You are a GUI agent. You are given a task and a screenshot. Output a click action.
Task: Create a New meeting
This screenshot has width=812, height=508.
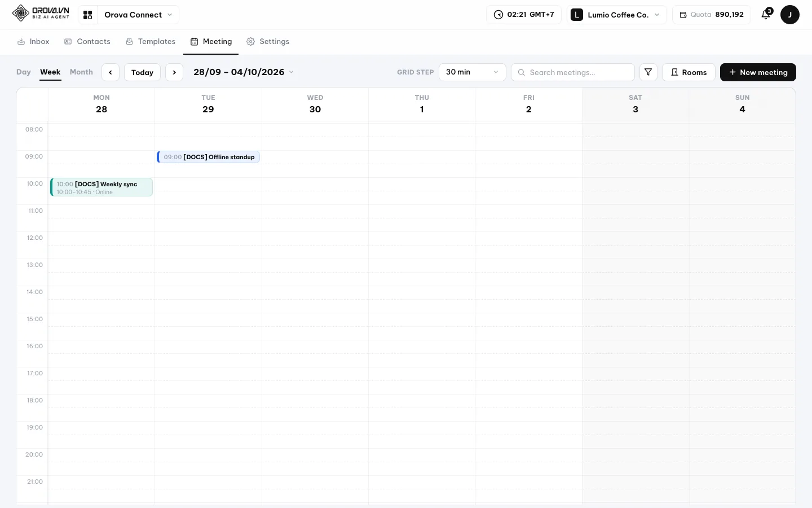click(758, 72)
